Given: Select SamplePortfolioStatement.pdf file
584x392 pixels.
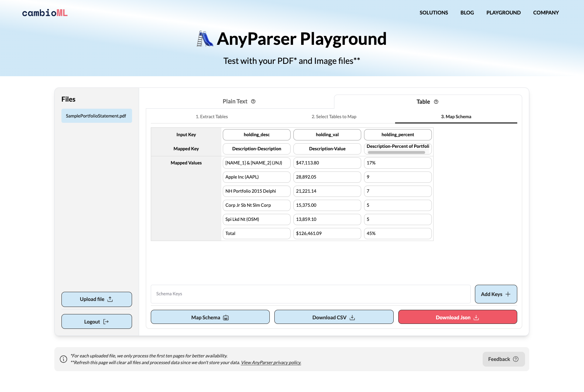Looking at the screenshot, I should (97, 116).
